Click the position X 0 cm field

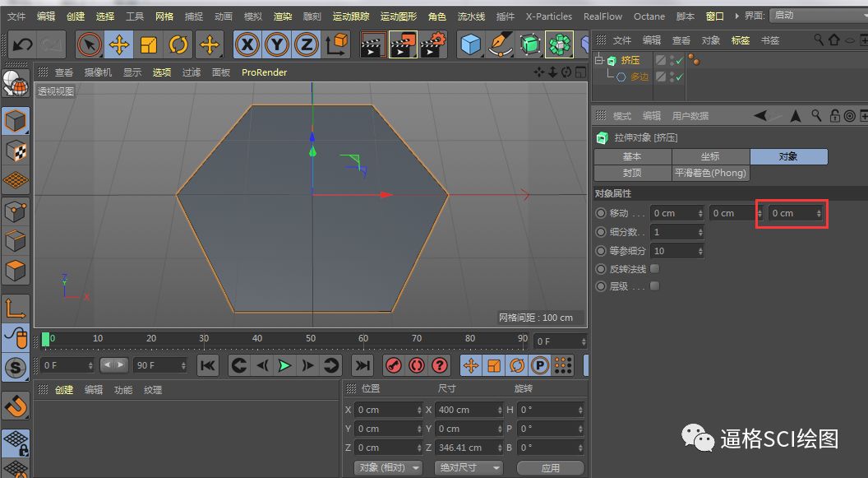pos(388,410)
